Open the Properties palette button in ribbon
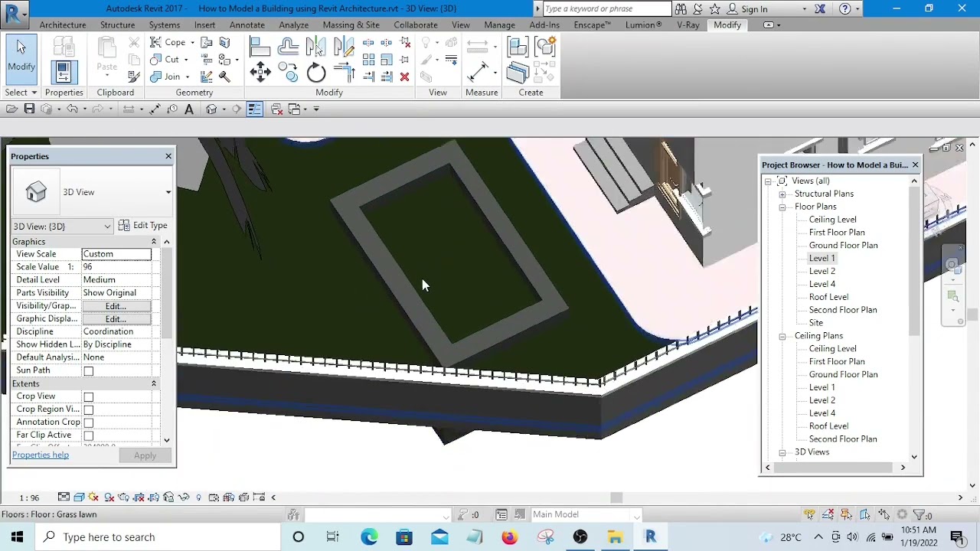The image size is (980, 551). pos(64,72)
